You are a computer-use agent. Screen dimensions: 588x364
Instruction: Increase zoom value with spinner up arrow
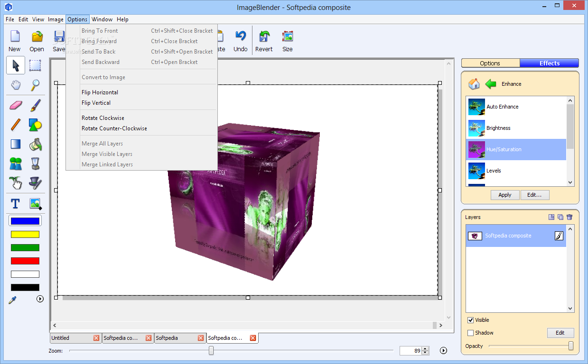point(425,349)
